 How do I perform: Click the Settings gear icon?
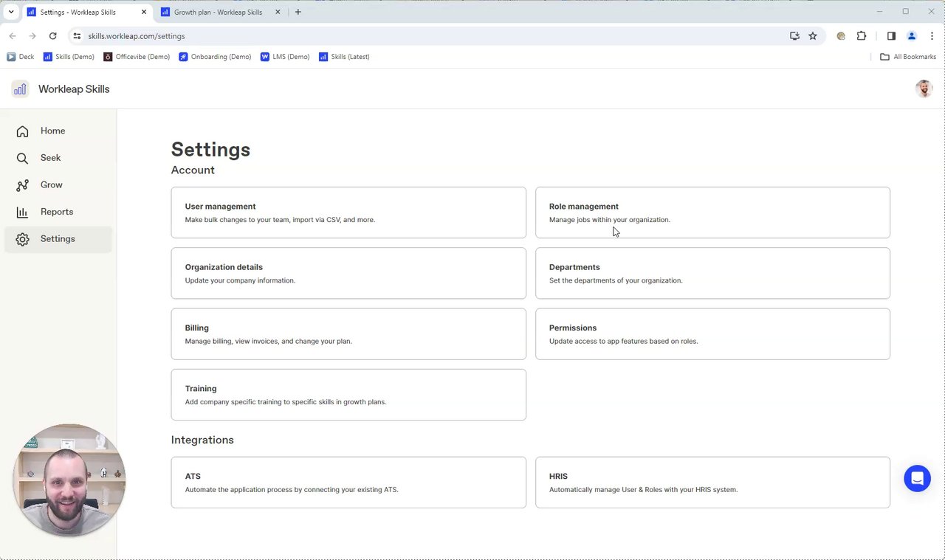tap(23, 239)
